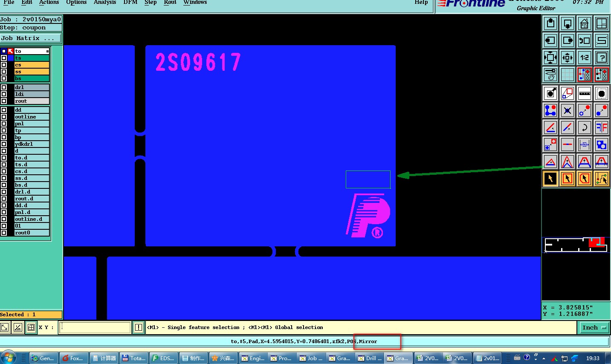611x364 pixels.
Task: Click the mirrored letter F icon
Action: coord(602,127)
